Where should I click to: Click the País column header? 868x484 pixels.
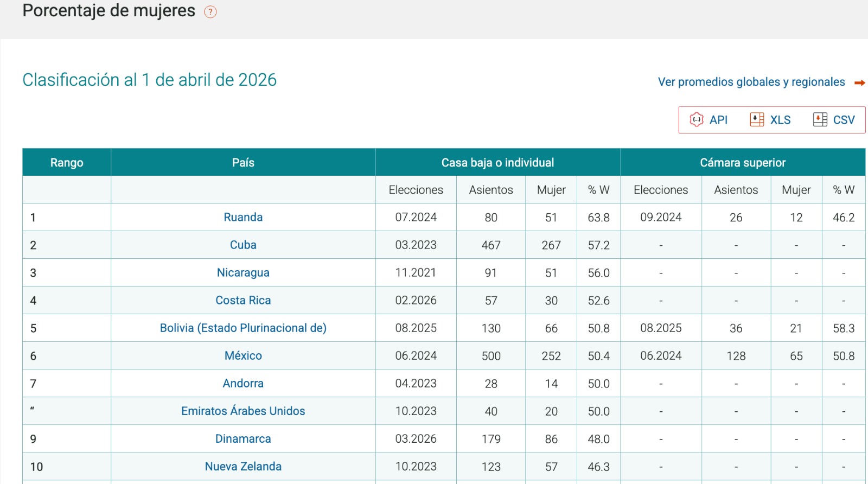(243, 162)
